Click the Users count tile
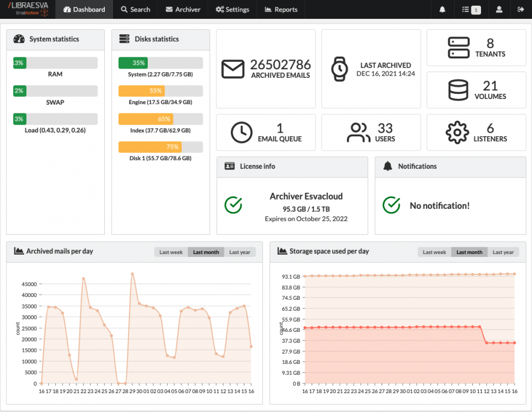Screen dimensions: 532x412 [x=371, y=133]
